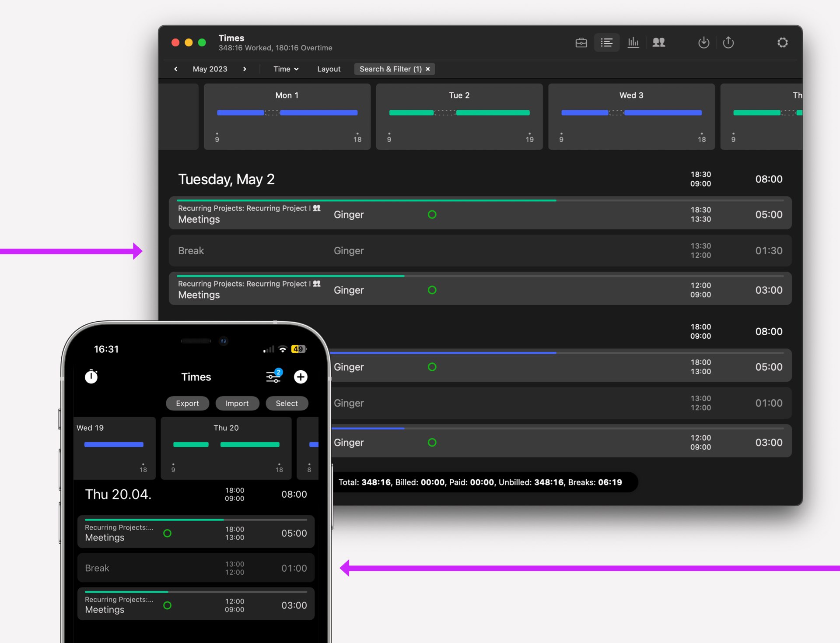Select Wed 19 day card on phone
Viewport: 840px width, 643px height.
point(115,448)
